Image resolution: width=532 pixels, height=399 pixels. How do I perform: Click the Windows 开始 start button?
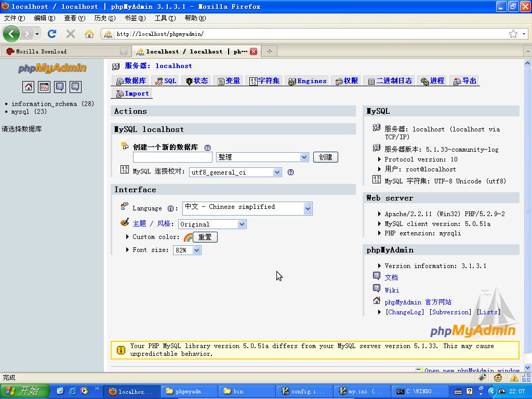(x=25, y=391)
